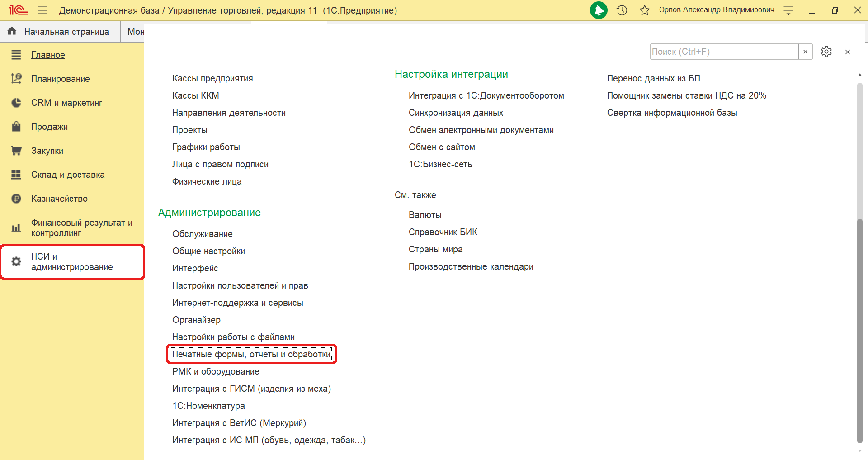Clear the search field with X
This screenshot has width=868, height=460.
(805, 52)
